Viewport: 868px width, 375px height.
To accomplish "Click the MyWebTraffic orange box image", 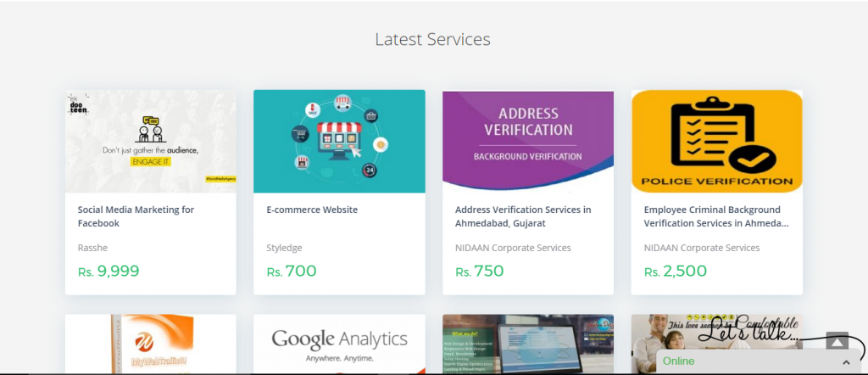I will (x=150, y=344).
